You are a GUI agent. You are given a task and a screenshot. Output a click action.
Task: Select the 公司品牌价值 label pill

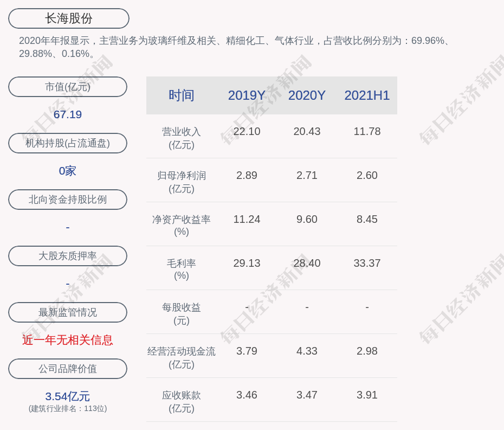tap(68, 369)
